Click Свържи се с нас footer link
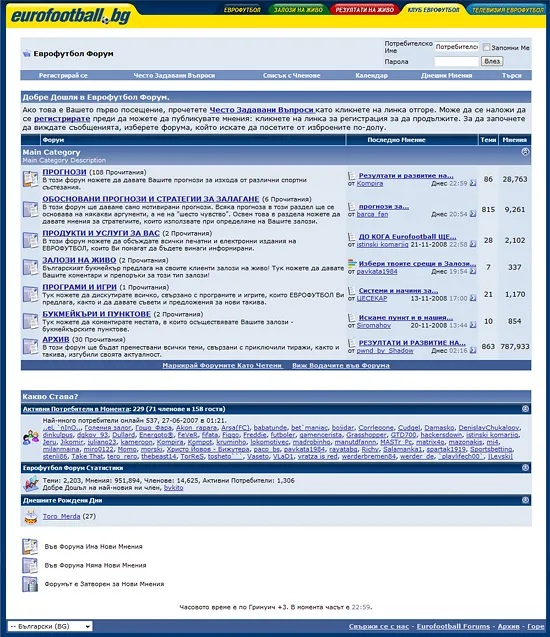 [x=379, y=626]
